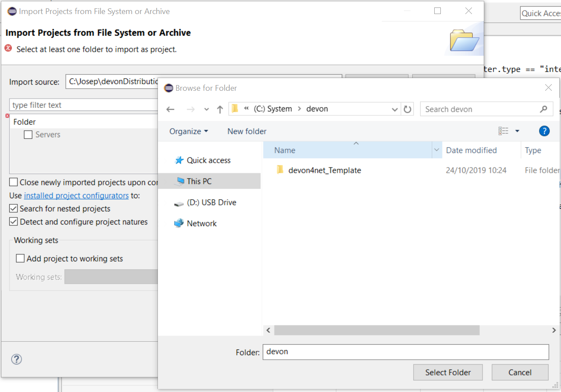The image size is (561, 392).
Task: Select This PC in navigation pane
Action: (199, 182)
